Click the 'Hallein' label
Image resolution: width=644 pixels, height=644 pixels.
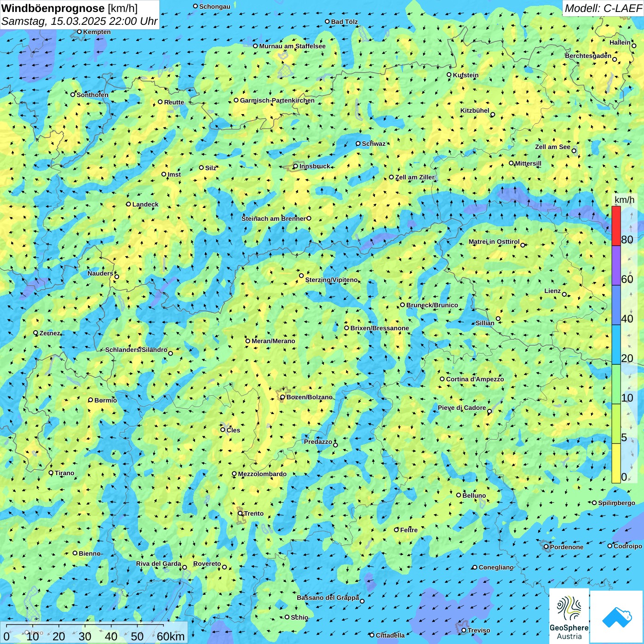click(x=620, y=42)
